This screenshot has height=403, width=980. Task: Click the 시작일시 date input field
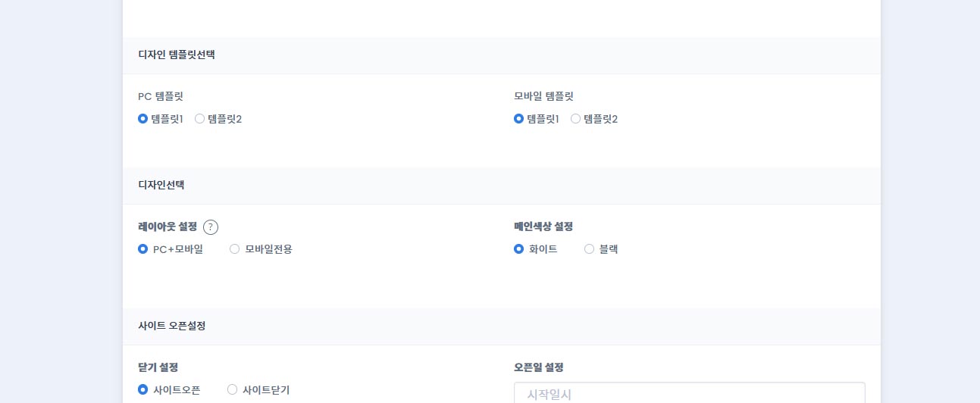(x=689, y=394)
